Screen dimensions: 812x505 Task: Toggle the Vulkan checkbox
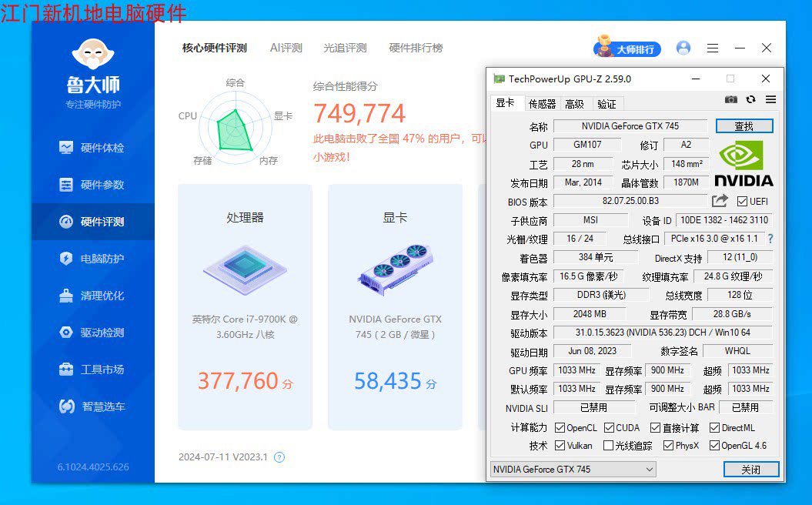(560, 446)
